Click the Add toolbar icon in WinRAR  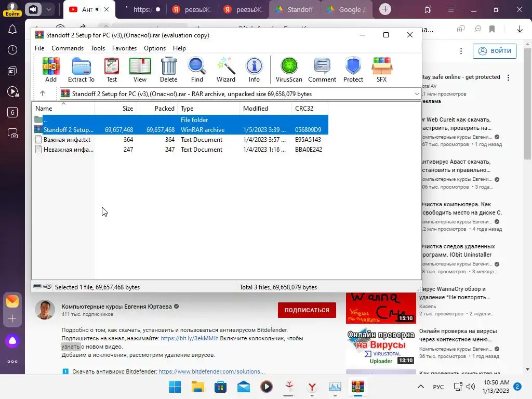[x=51, y=70]
